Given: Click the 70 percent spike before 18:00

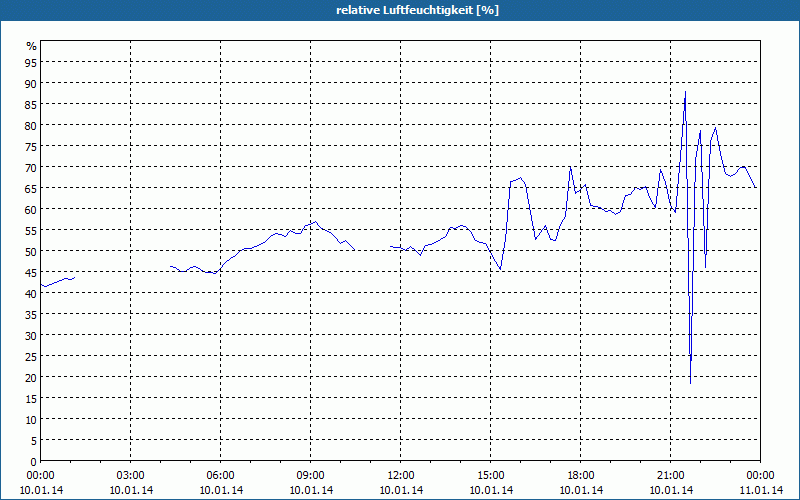Looking at the screenshot, I should 570,167.
